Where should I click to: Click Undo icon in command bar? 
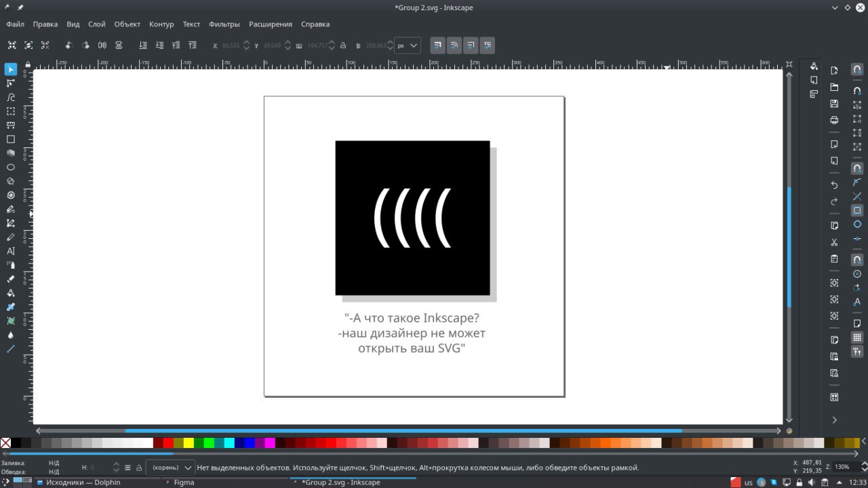click(x=834, y=185)
